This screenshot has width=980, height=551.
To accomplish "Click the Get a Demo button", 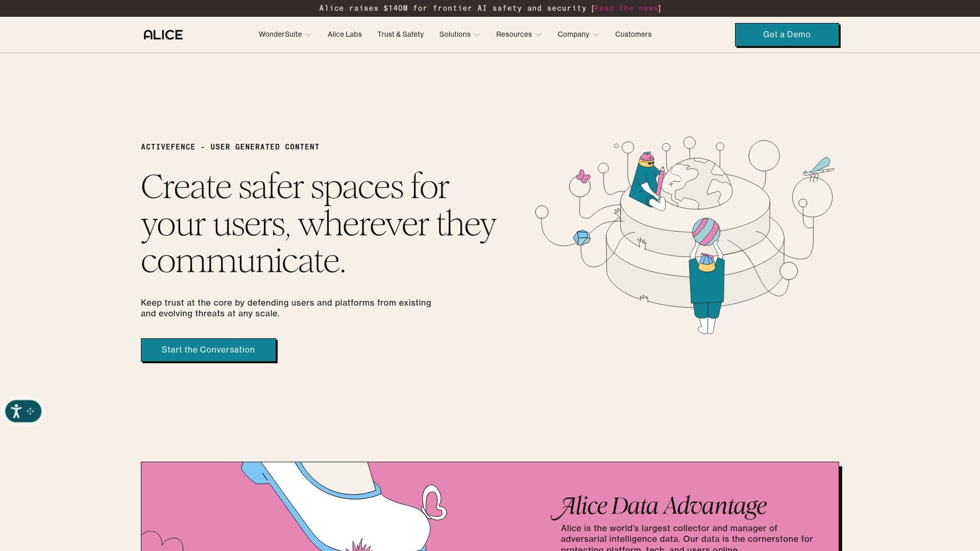I will pyautogui.click(x=787, y=34).
